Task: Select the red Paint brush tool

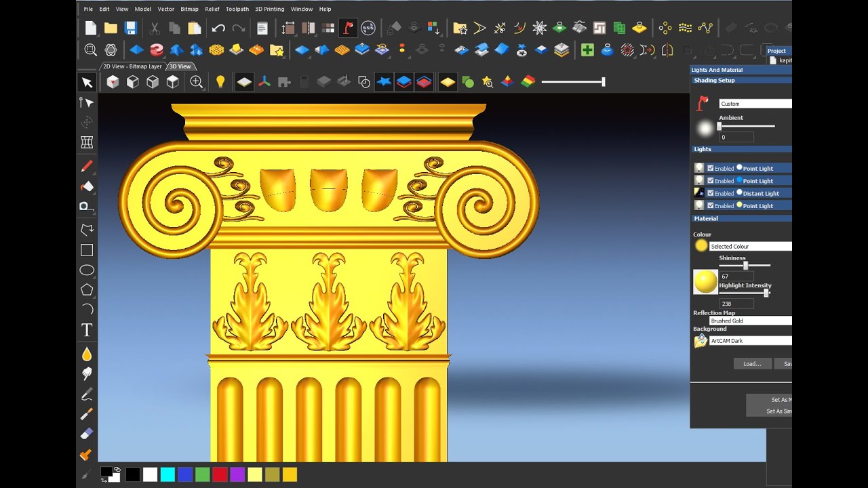Action: tap(87, 166)
